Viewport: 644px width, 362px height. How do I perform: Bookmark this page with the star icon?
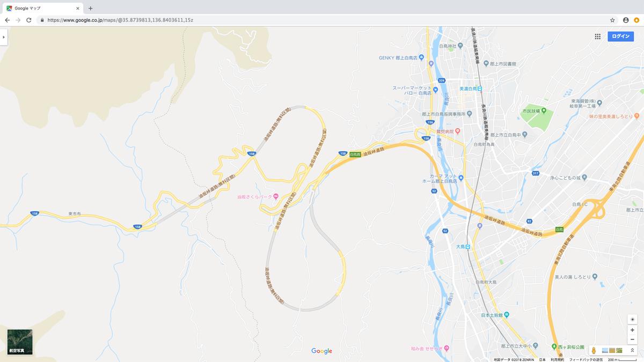[612, 20]
